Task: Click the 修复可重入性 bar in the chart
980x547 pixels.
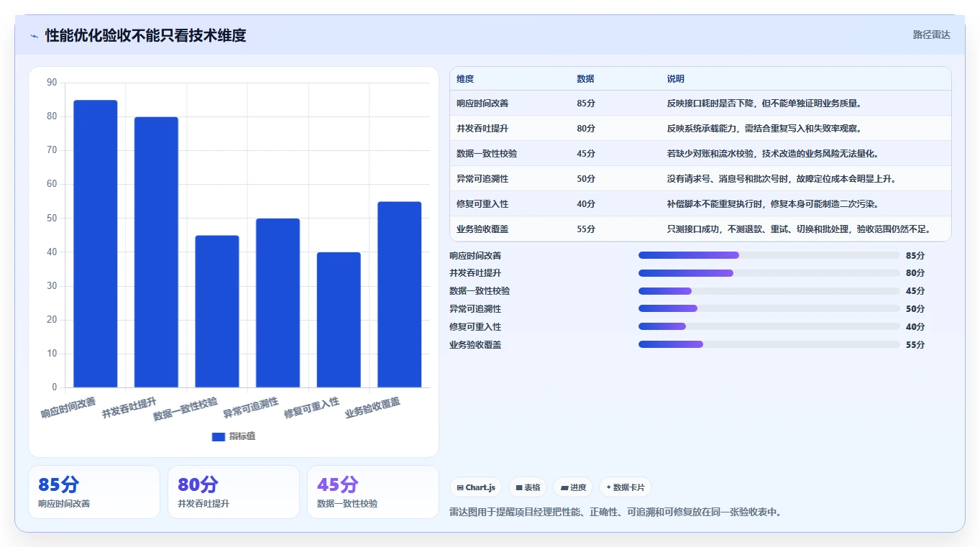Action: coord(339,320)
